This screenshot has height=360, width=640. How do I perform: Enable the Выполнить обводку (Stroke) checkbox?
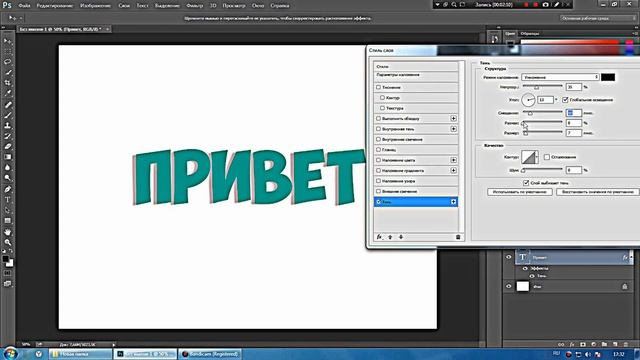tap(378, 118)
